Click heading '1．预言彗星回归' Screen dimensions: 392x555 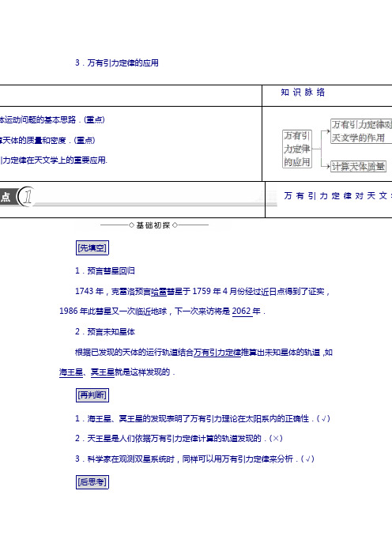tap(105, 271)
